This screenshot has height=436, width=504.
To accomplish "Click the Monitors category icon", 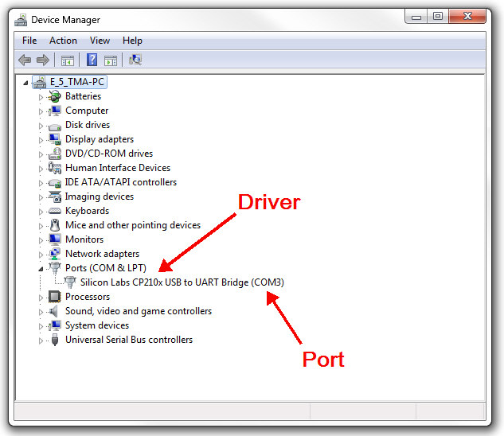I will [54, 239].
